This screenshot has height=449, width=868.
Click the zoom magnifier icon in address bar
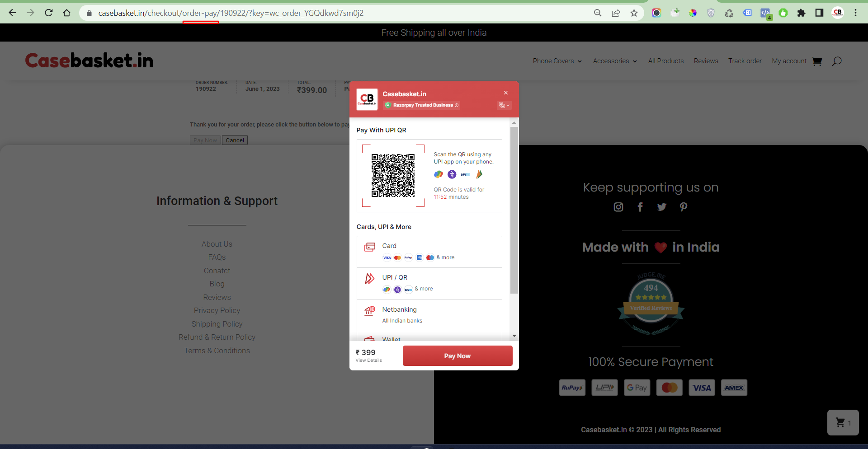[x=598, y=13]
